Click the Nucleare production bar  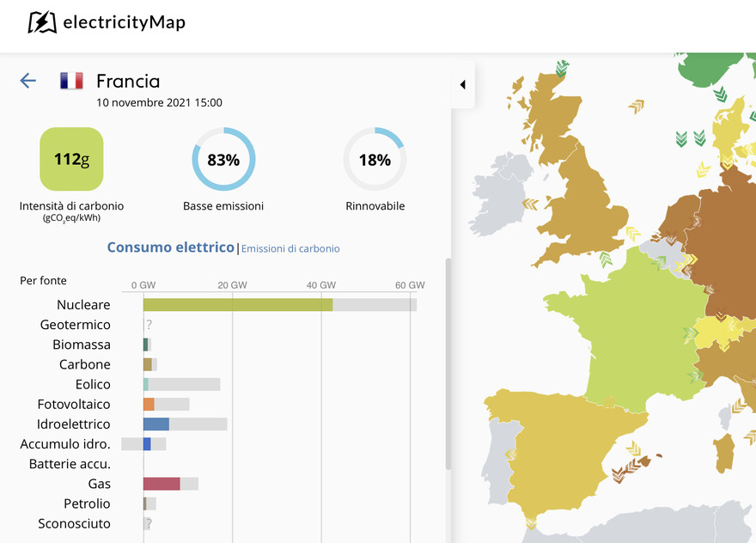click(238, 305)
